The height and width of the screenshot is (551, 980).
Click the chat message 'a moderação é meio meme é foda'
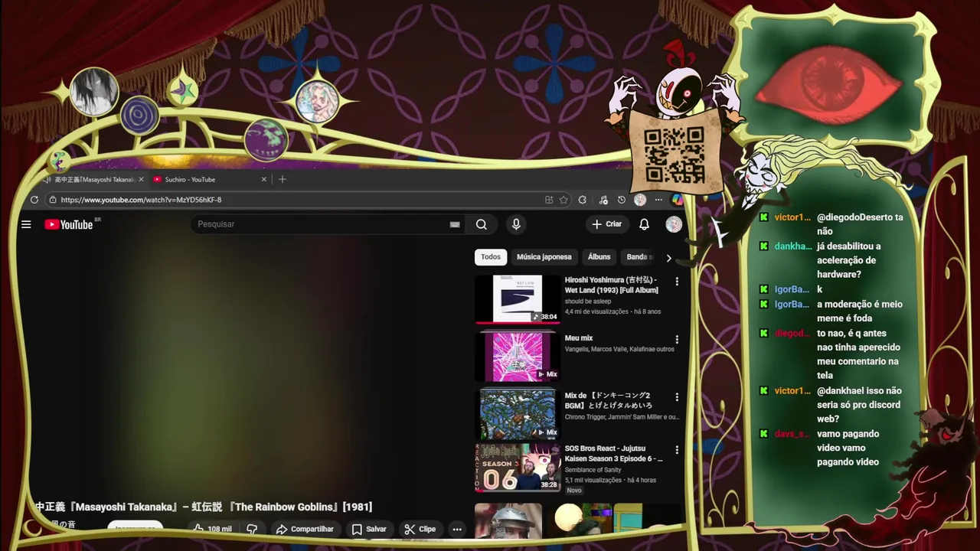coord(860,311)
